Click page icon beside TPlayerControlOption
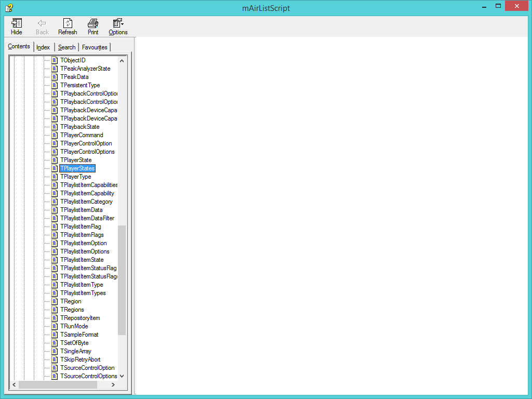Image resolution: width=532 pixels, height=399 pixels. coord(55,143)
